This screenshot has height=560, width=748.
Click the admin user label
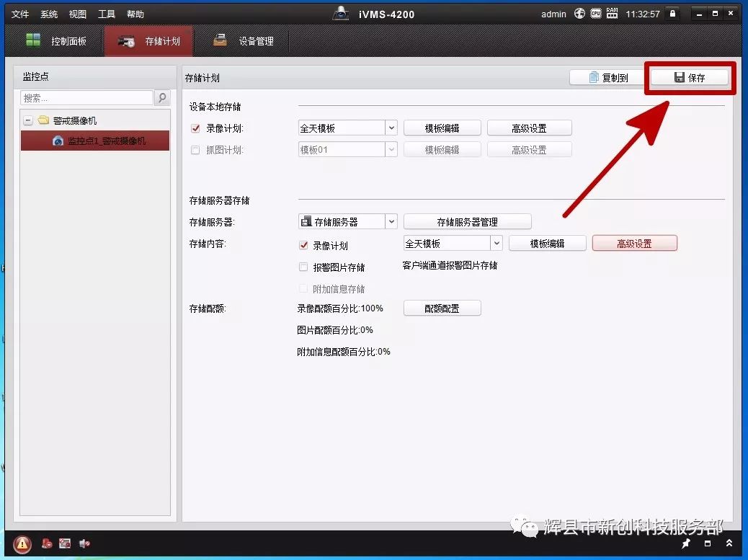553,14
